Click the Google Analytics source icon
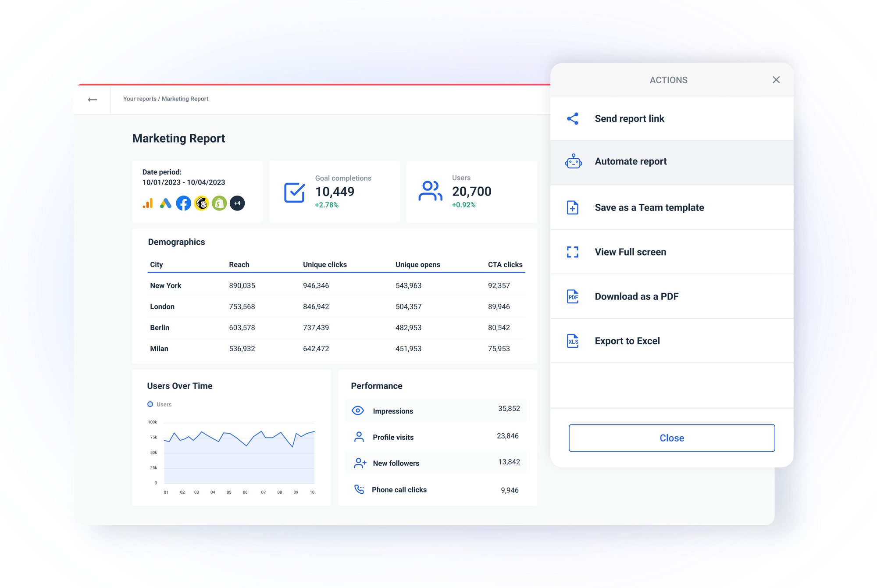877x588 pixels. pyautogui.click(x=148, y=203)
